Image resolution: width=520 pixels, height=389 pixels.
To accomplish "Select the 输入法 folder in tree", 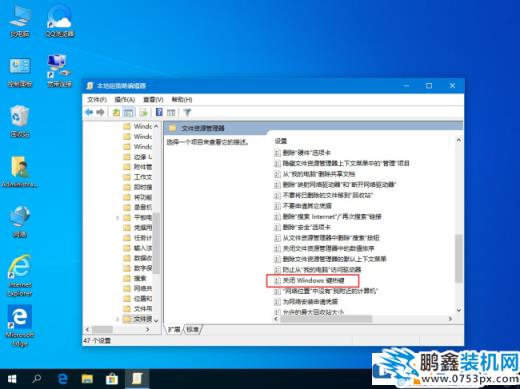I will (138, 248).
